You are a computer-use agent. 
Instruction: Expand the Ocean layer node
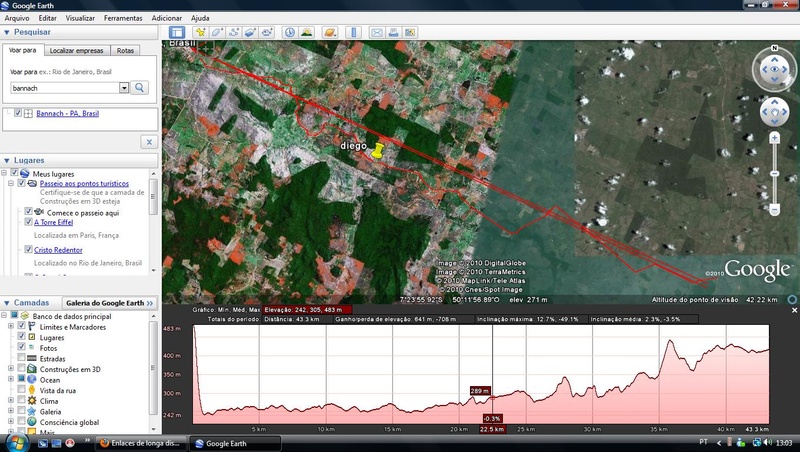coord(11,379)
